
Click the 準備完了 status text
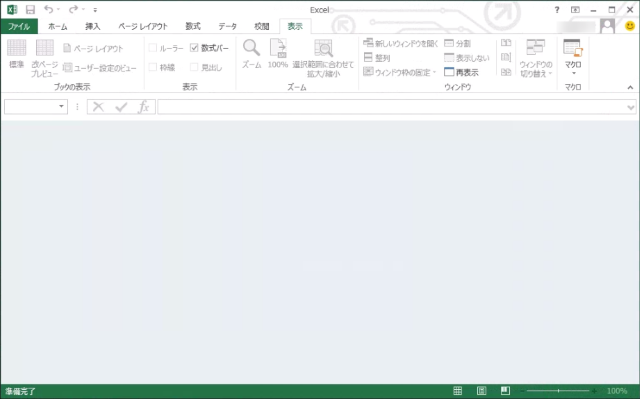pos(20,391)
